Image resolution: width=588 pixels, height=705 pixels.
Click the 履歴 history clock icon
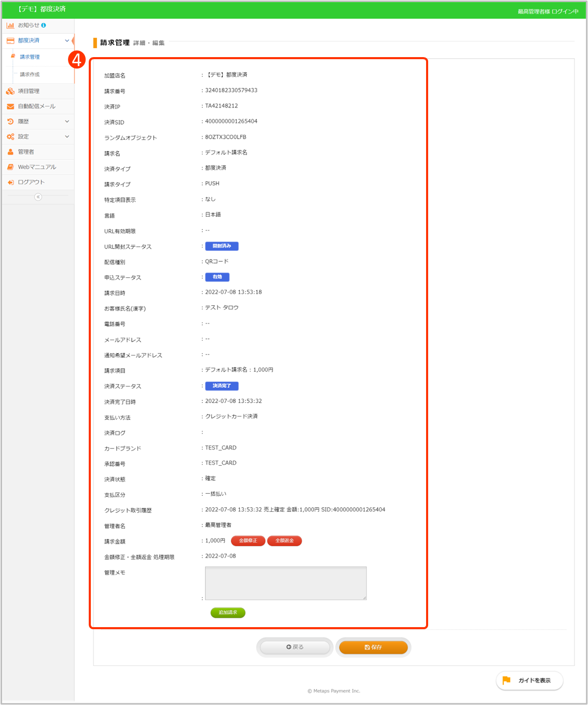[x=10, y=121]
